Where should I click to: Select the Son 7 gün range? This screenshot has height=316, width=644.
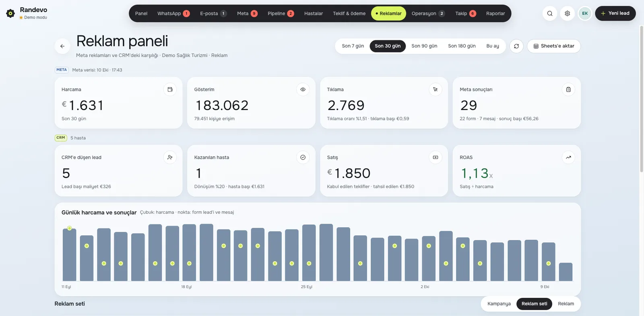(x=353, y=46)
